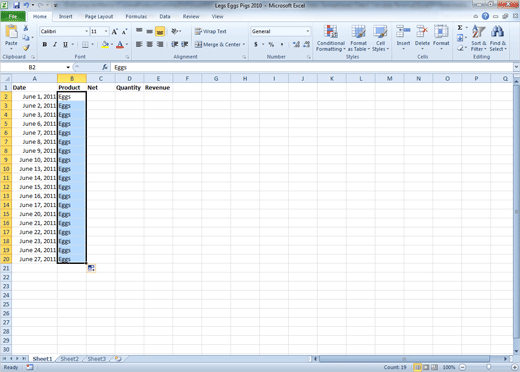Open the File tab
520x372 pixels.
13,16
